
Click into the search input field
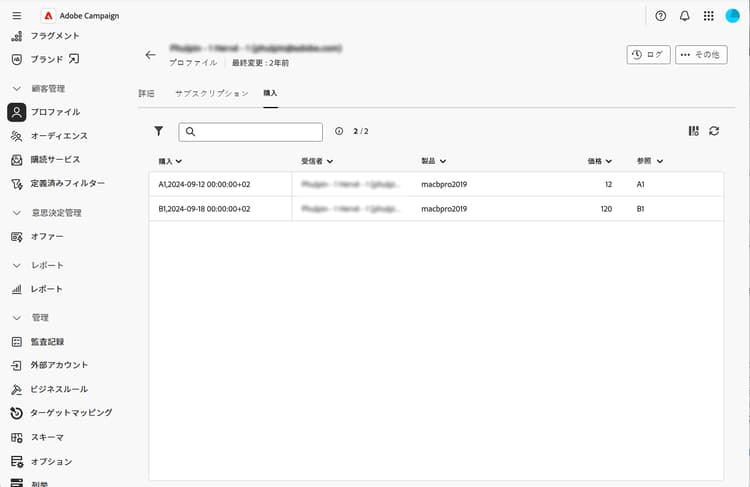tap(251, 132)
